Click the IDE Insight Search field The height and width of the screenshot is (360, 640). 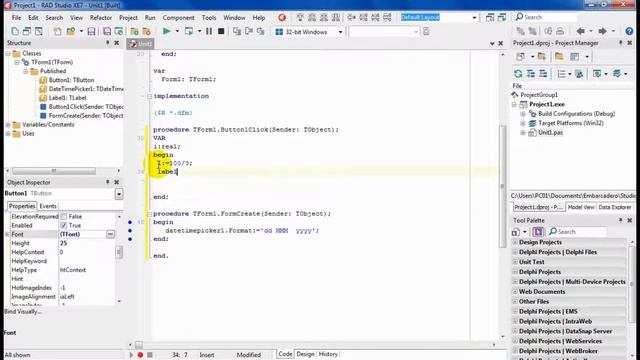click(x=545, y=17)
